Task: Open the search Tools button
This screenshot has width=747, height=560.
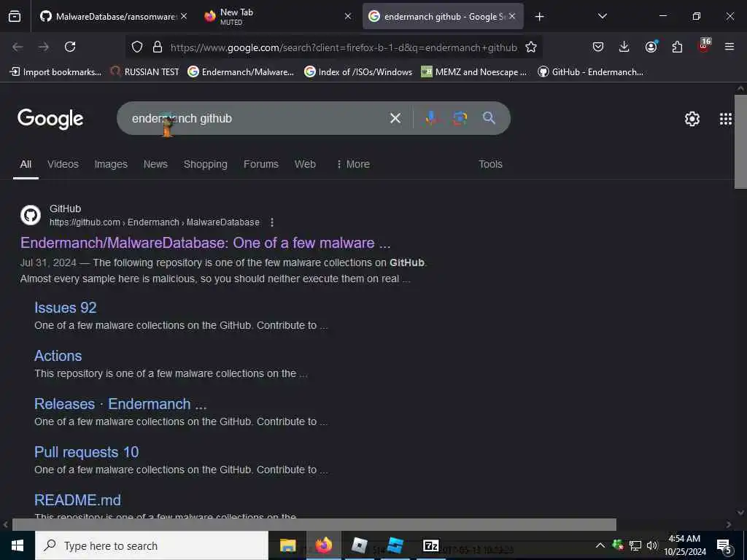Action: (490, 164)
